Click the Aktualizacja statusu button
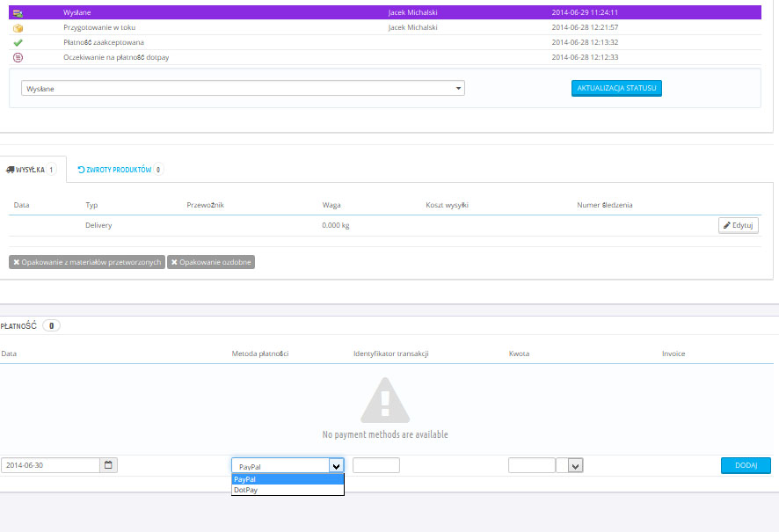This screenshot has height=532, width=779. pyautogui.click(x=616, y=89)
